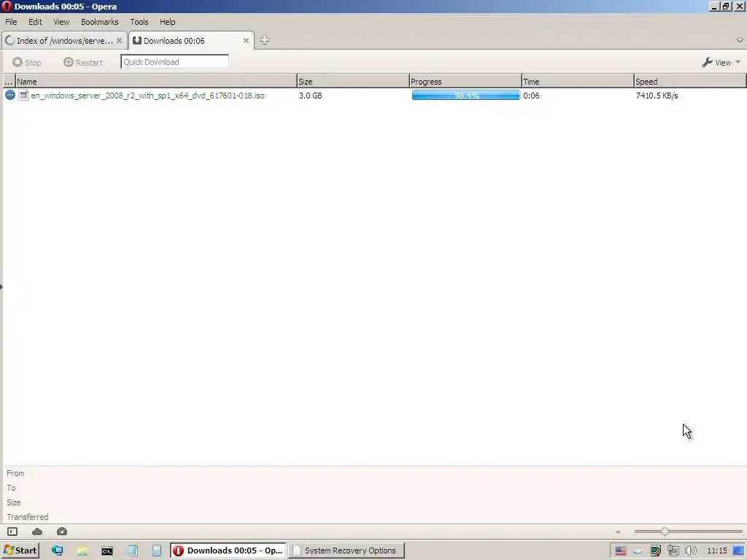
Task: Open the closed tabs trash dropdown
Action: 740,40
